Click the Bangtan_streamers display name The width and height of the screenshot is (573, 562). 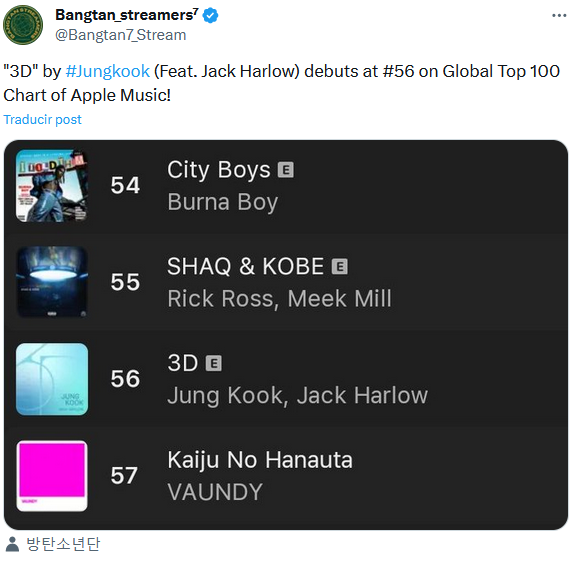(x=127, y=15)
